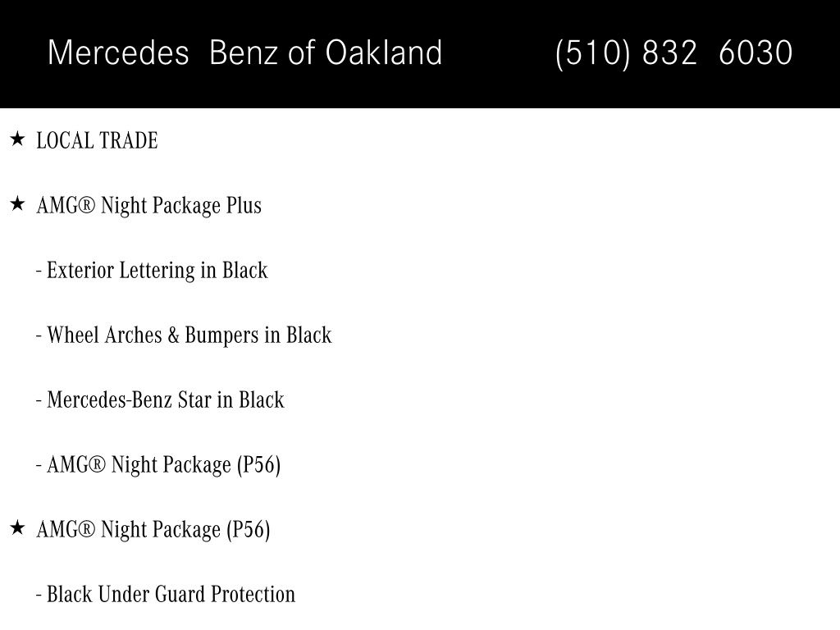Click the ampersand in the Wheel Arches line
The image size is (840, 630).
173,336
